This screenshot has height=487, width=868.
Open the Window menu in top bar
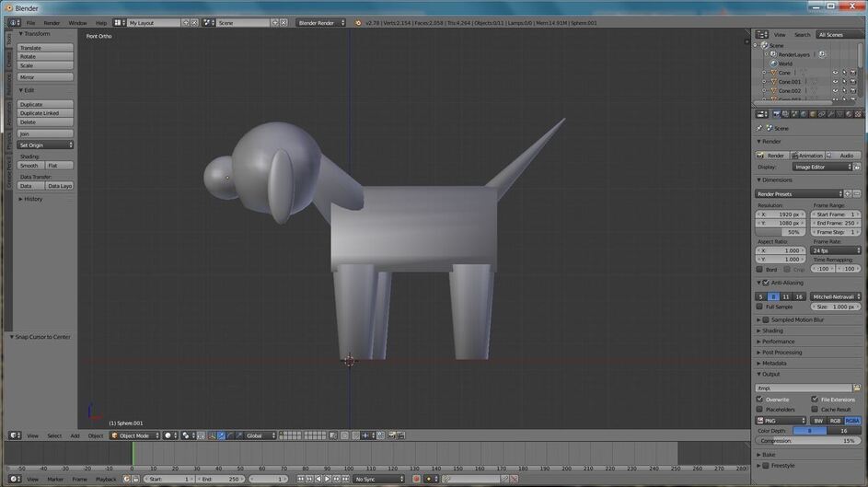click(77, 22)
